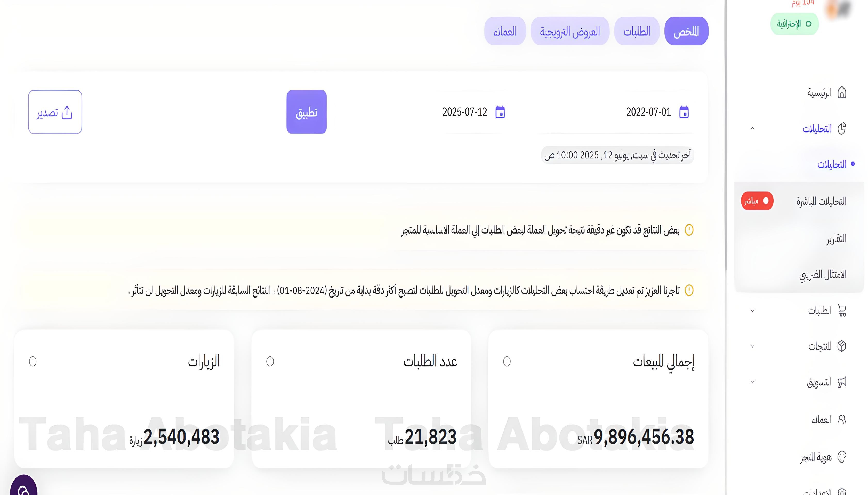The width and height of the screenshot is (868, 495).
Task: Click the التسويق megaphone icon
Action: coord(842,382)
